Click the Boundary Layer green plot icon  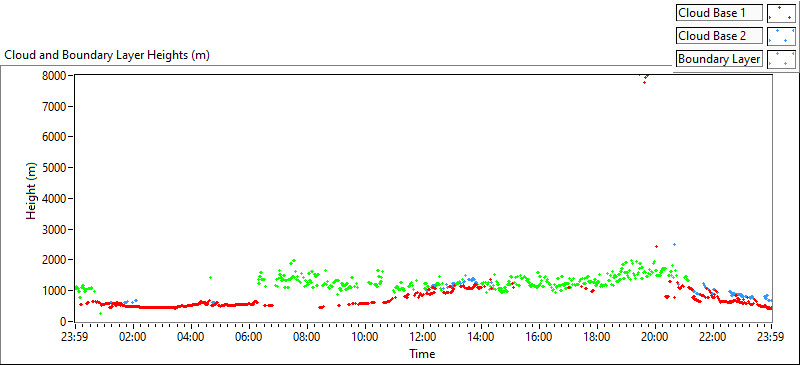tap(781, 59)
